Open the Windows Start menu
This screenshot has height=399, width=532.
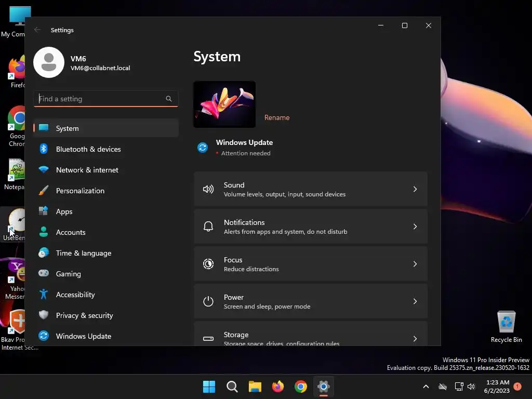209,387
